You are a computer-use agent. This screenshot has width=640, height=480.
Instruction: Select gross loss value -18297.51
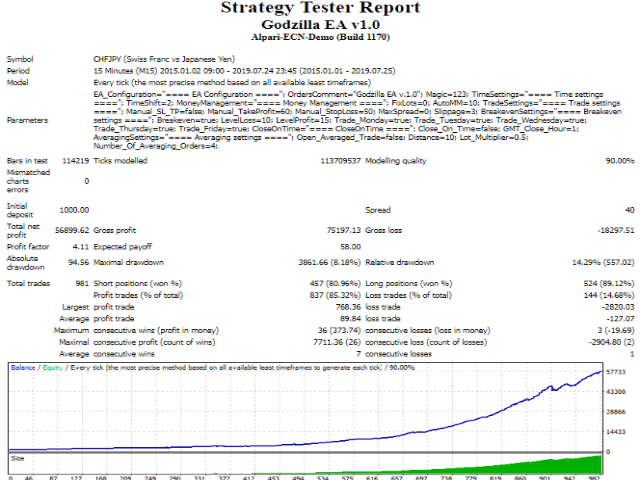[616, 230]
